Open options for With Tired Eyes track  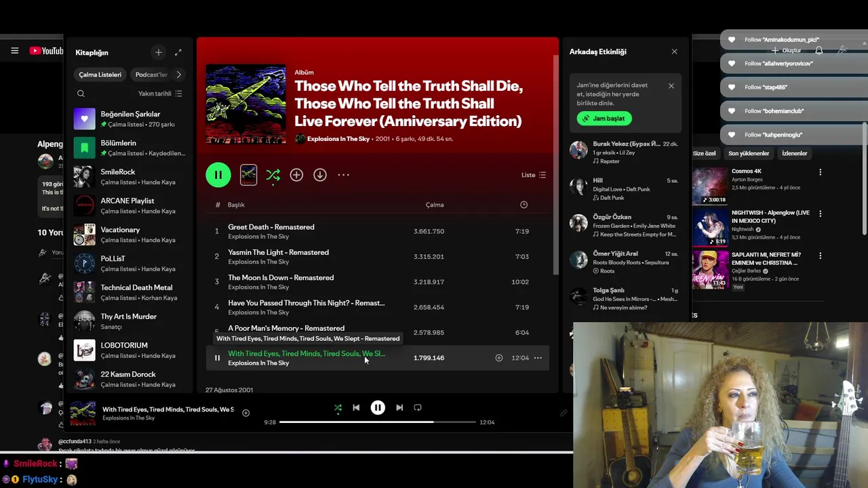(x=538, y=358)
